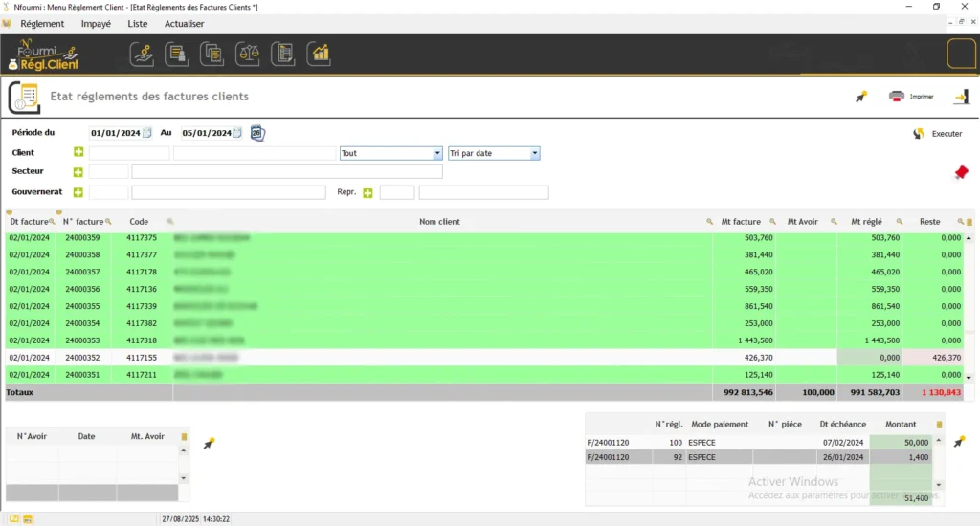
Task: Click invoices table scroll up arrow
Action: (969, 238)
